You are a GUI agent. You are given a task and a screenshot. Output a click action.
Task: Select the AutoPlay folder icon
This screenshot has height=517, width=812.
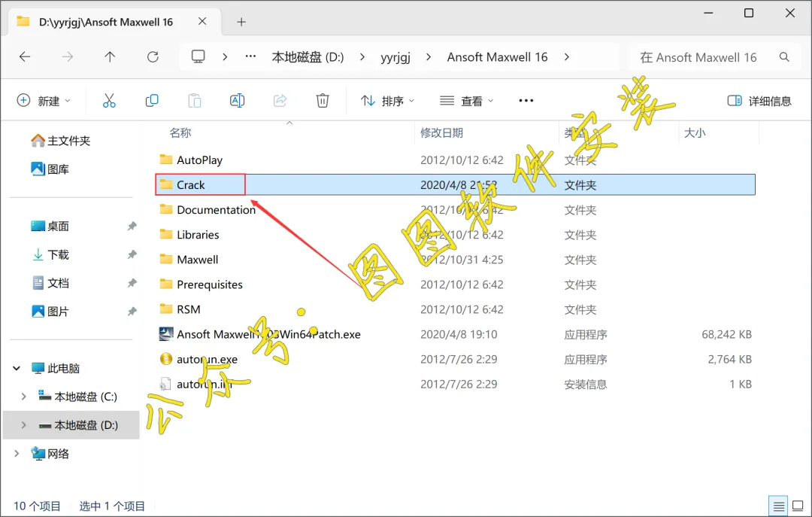166,160
